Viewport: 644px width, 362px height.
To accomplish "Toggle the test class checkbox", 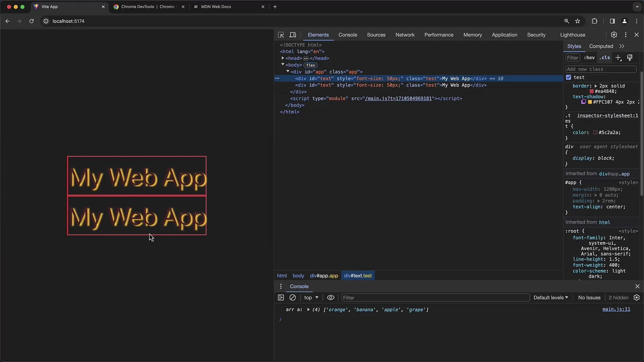I will click(569, 77).
